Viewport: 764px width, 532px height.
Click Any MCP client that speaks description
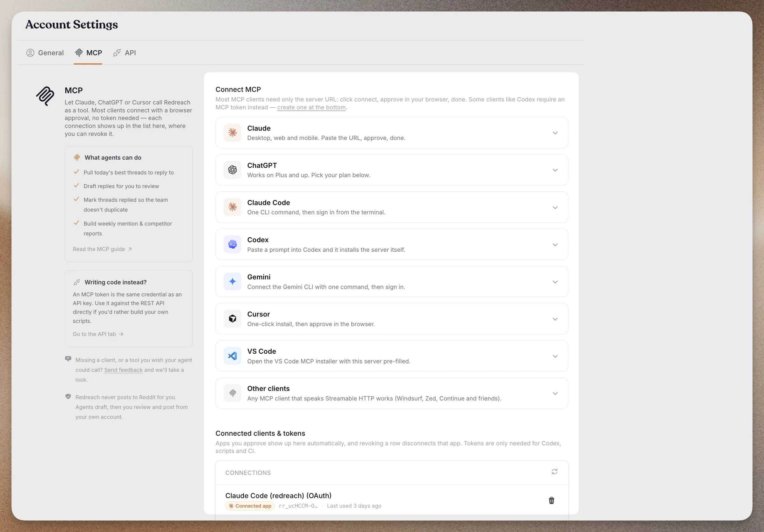point(374,399)
